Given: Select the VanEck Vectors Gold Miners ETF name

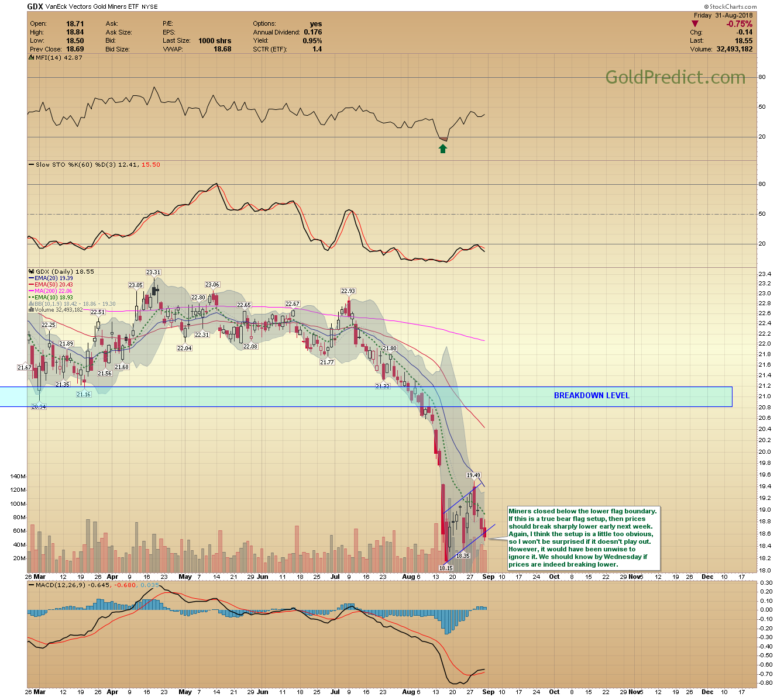Looking at the screenshot, I should pyautogui.click(x=92, y=7).
